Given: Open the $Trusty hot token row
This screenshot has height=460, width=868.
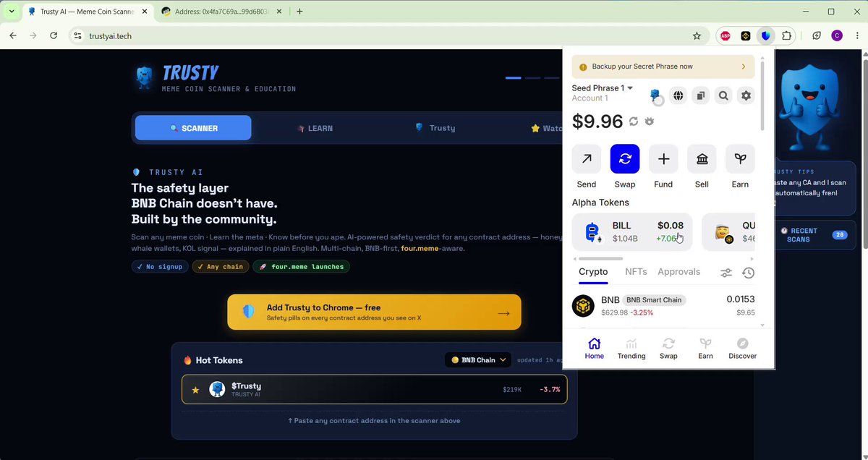Looking at the screenshot, I should click(x=374, y=390).
